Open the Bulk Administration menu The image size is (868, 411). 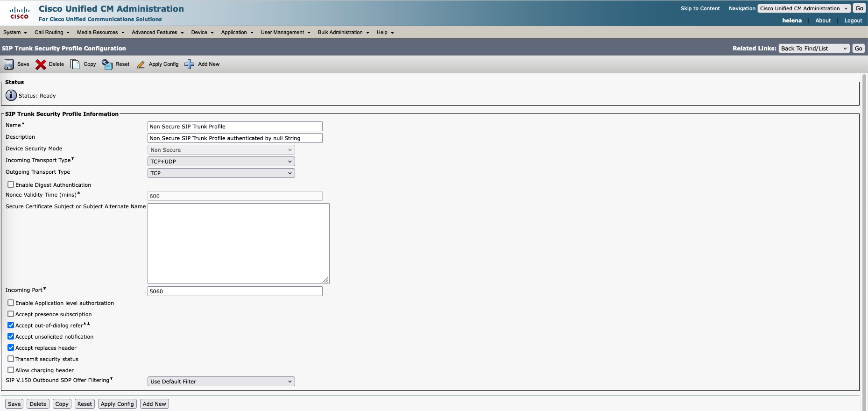pos(343,32)
